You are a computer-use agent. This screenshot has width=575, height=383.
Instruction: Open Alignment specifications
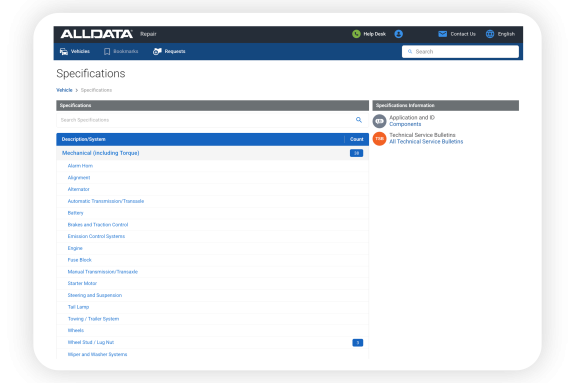79,178
